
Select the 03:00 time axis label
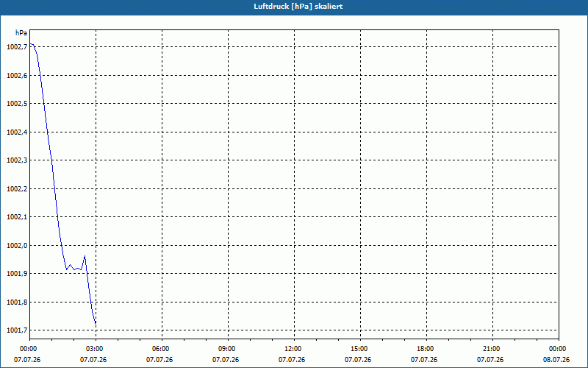coord(96,349)
